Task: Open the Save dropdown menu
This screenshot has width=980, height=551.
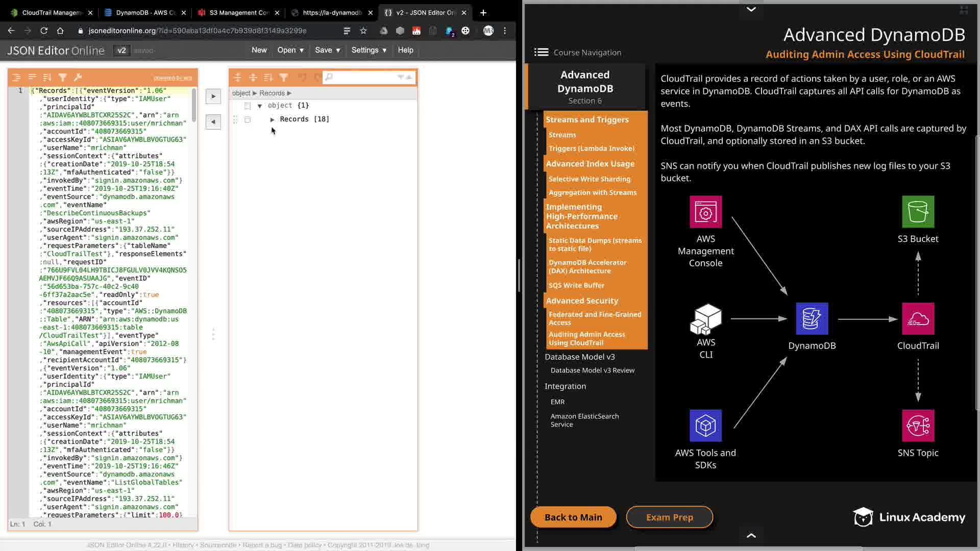Action: click(x=328, y=50)
